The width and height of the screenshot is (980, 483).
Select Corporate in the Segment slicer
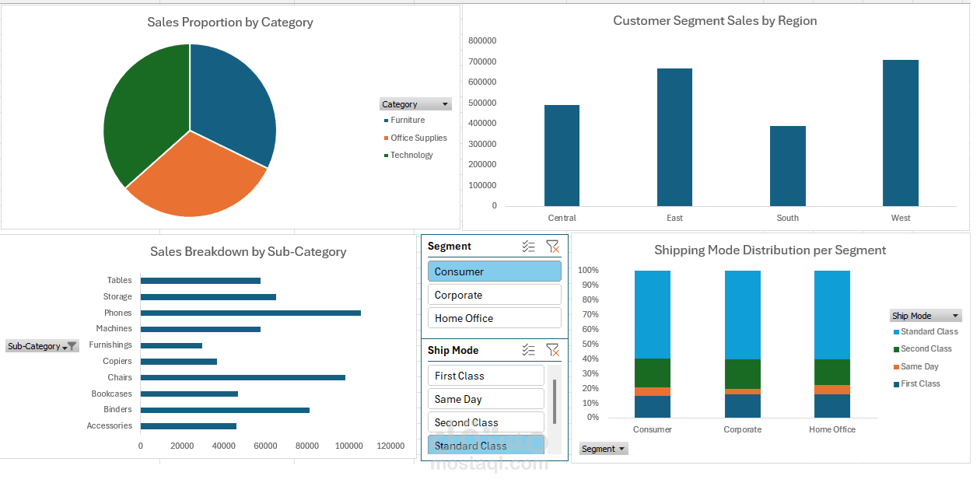click(x=494, y=295)
